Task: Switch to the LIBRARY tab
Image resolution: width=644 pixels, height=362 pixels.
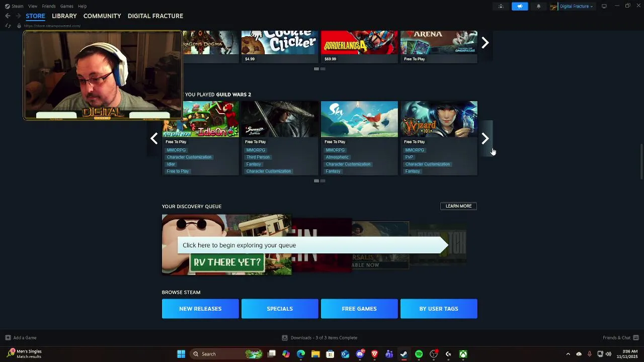Action: (x=64, y=16)
